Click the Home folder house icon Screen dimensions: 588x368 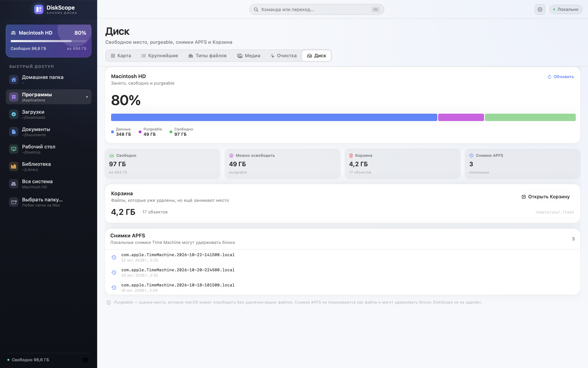[14, 79]
